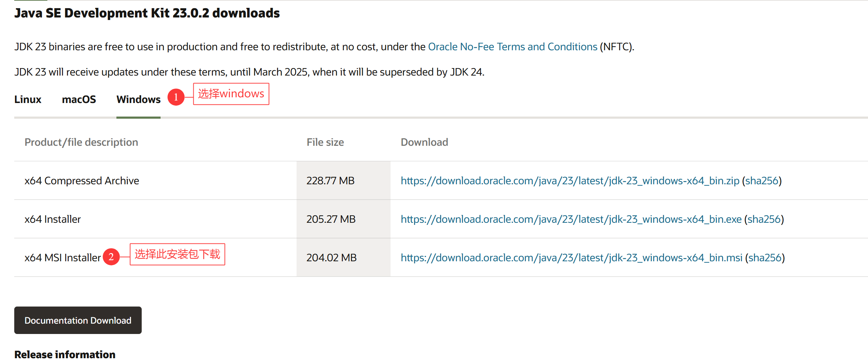This screenshot has width=868, height=360.
Task: Click the red number 1 annotation circle
Action: (x=176, y=97)
